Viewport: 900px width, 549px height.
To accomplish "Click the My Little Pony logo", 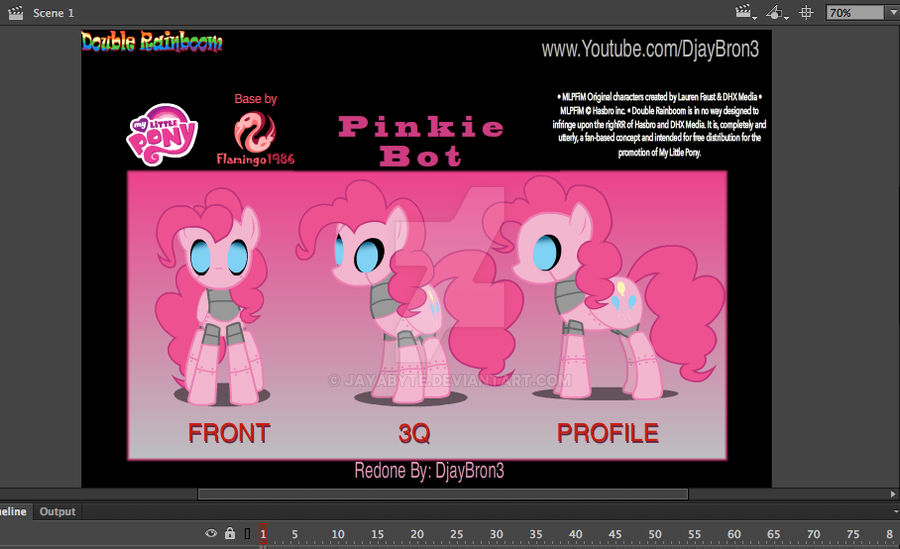I will coord(162,134).
